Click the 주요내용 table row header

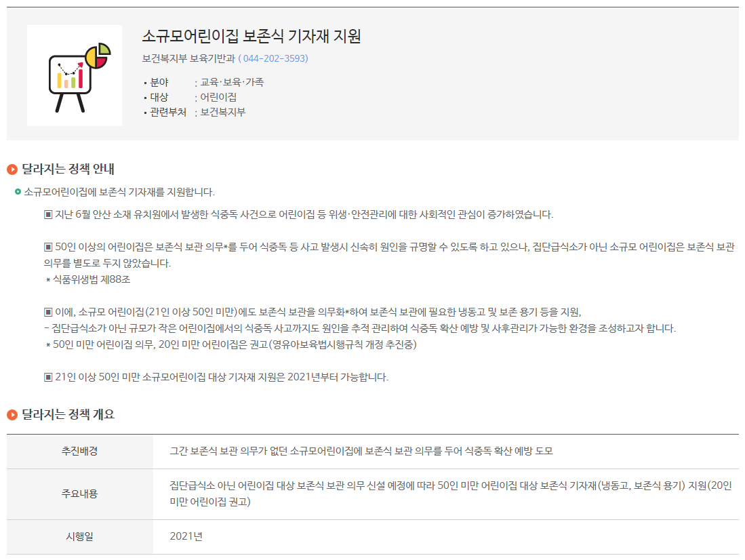(x=80, y=494)
